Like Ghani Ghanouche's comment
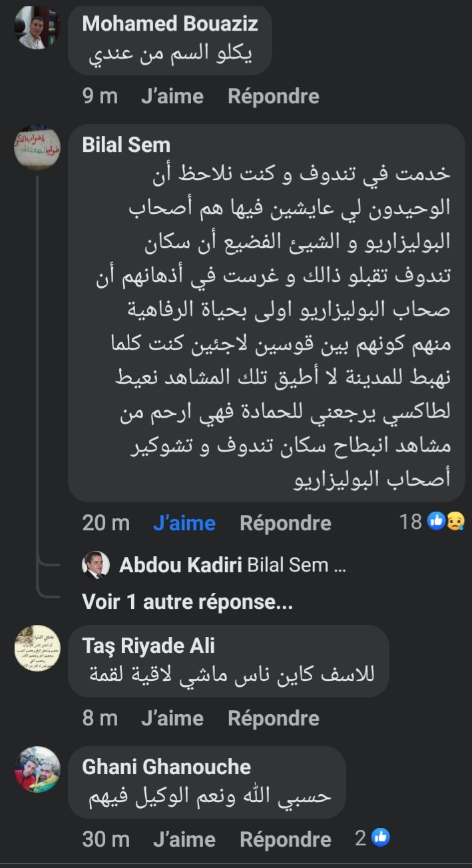The image size is (472, 868). click(184, 839)
